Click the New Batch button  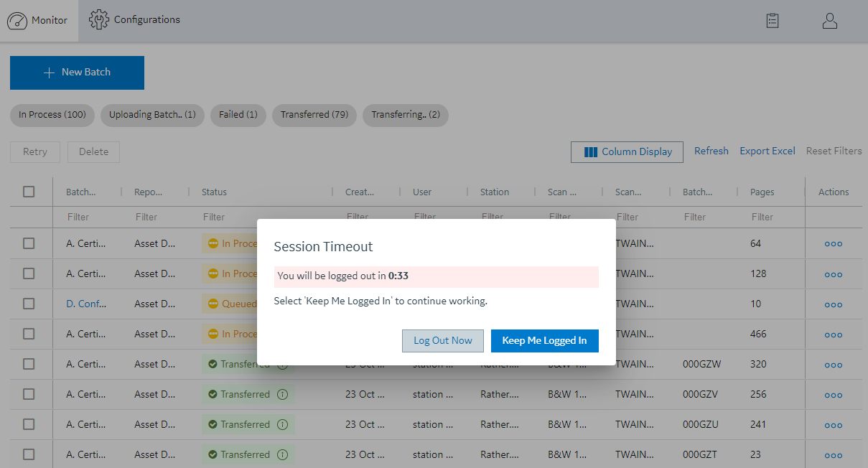77,72
